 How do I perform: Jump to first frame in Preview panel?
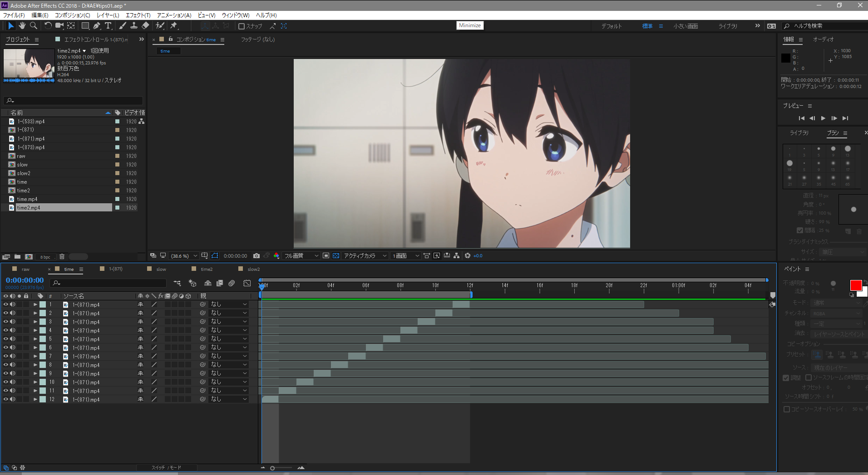click(x=801, y=118)
